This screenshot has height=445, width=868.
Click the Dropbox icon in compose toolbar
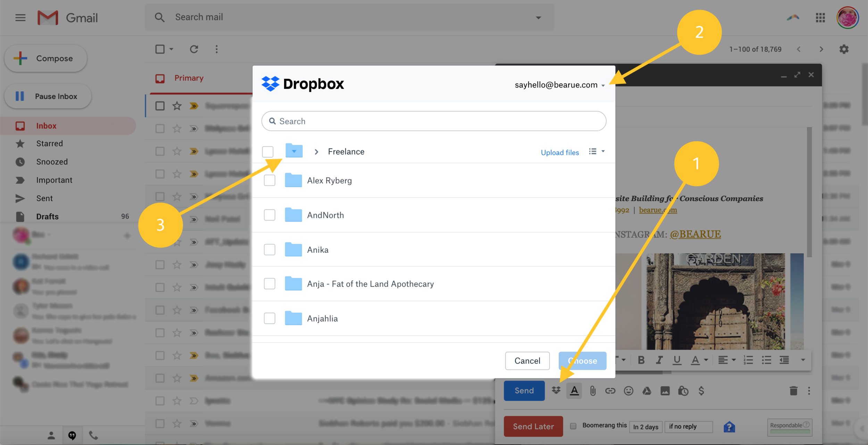556,390
